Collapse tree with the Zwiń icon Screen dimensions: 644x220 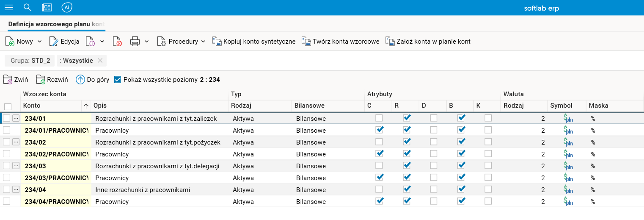pos(16,79)
